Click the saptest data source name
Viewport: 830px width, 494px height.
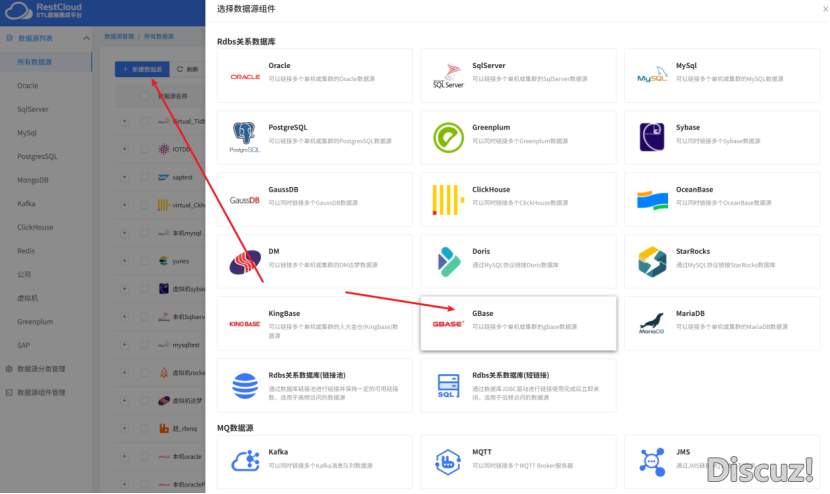(x=183, y=177)
